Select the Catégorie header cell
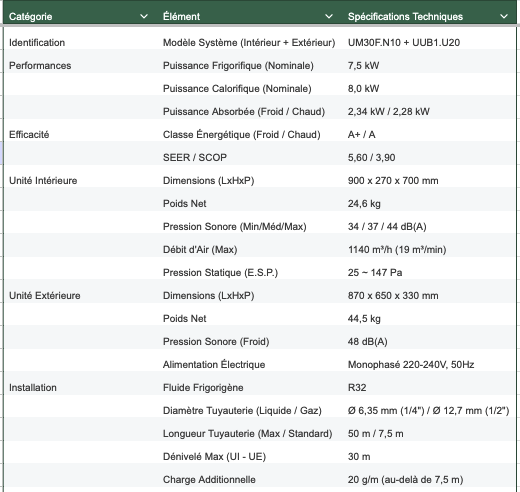 point(80,16)
